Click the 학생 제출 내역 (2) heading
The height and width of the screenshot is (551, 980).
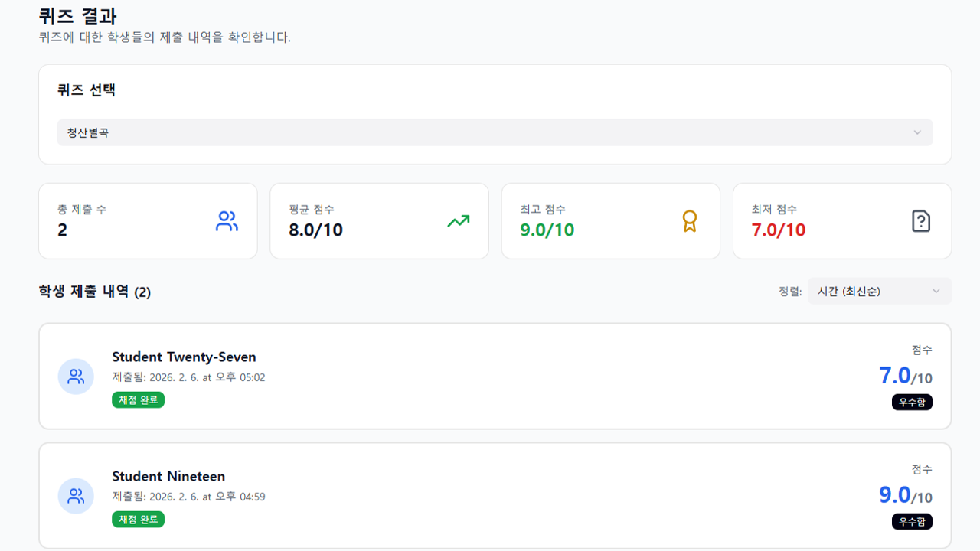(x=95, y=292)
